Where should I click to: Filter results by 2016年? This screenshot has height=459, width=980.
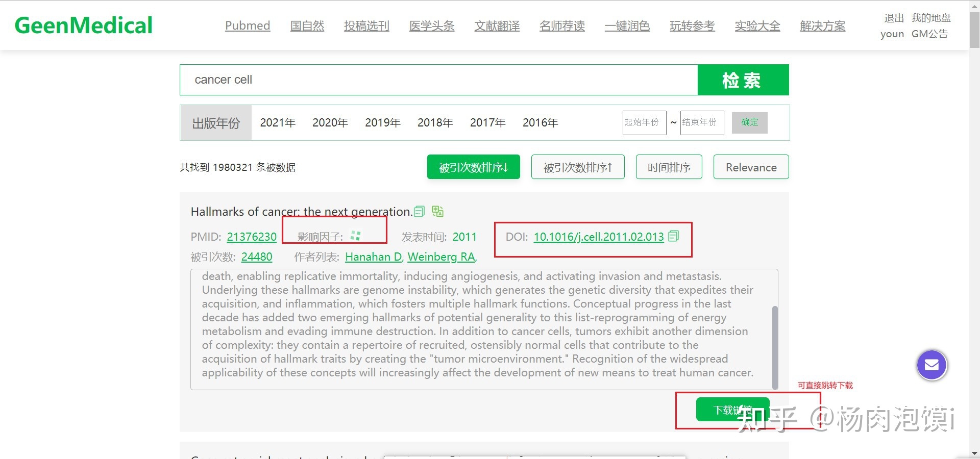point(541,122)
